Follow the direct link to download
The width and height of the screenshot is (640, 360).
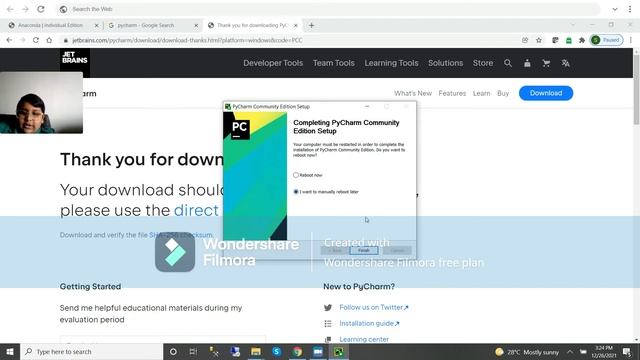[196, 211]
